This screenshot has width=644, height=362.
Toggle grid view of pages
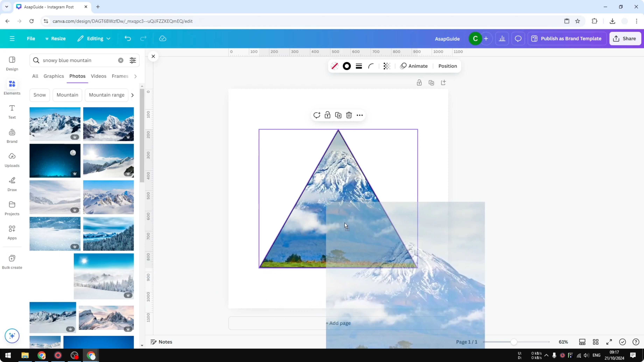click(x=596, y=342)
